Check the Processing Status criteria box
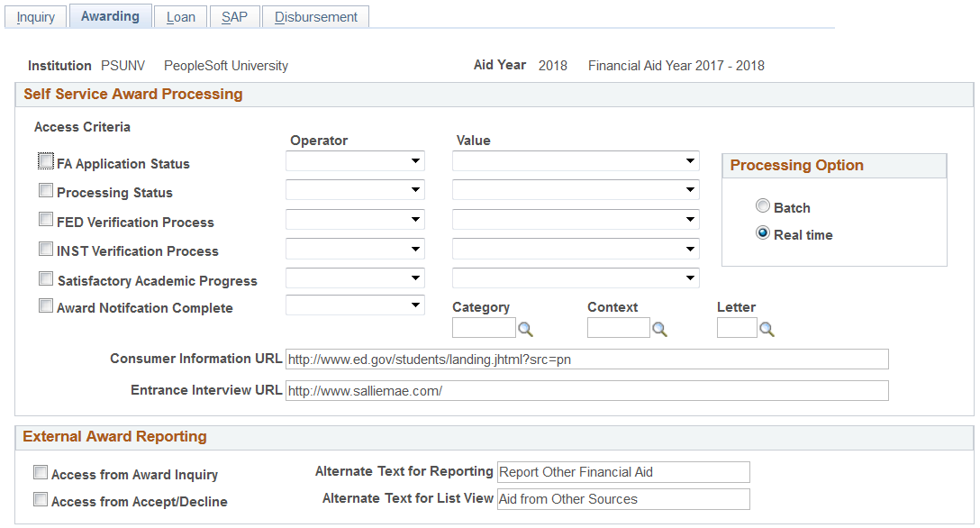This screenshot has height=528, width=980. [46, 191]
